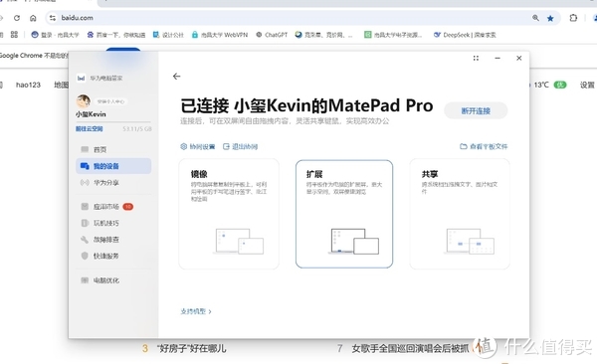Viewport: 597px width, 364px height.
Task: Go back using the arrow in PC Manager
Action: [x=176, y=77]
